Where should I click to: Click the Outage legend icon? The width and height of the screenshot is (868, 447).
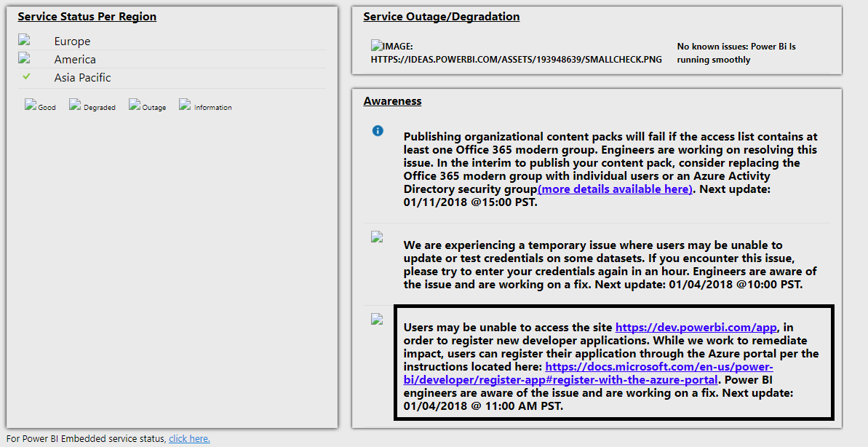pyautogui.click(x=135, y=104)
